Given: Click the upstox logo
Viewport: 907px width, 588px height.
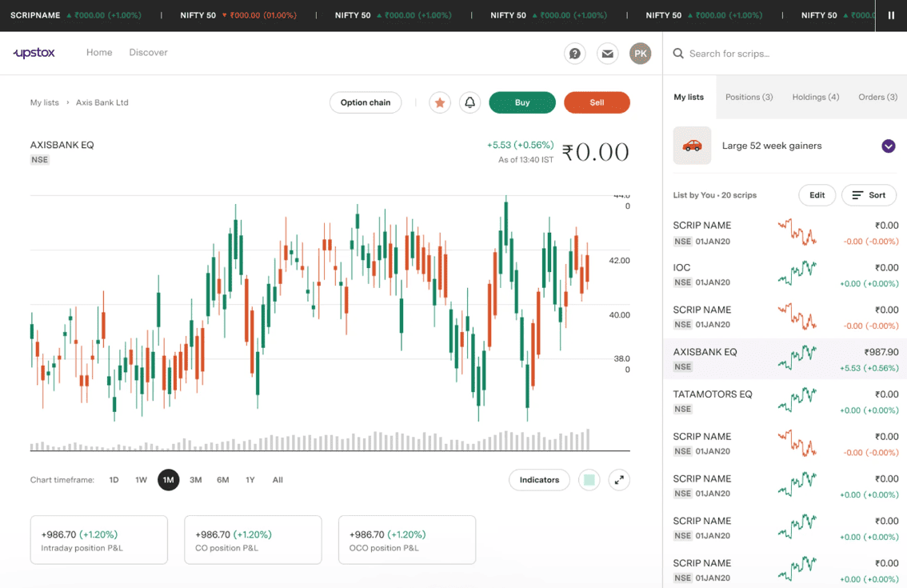Looking at the screenshot, I should [34, 52].
